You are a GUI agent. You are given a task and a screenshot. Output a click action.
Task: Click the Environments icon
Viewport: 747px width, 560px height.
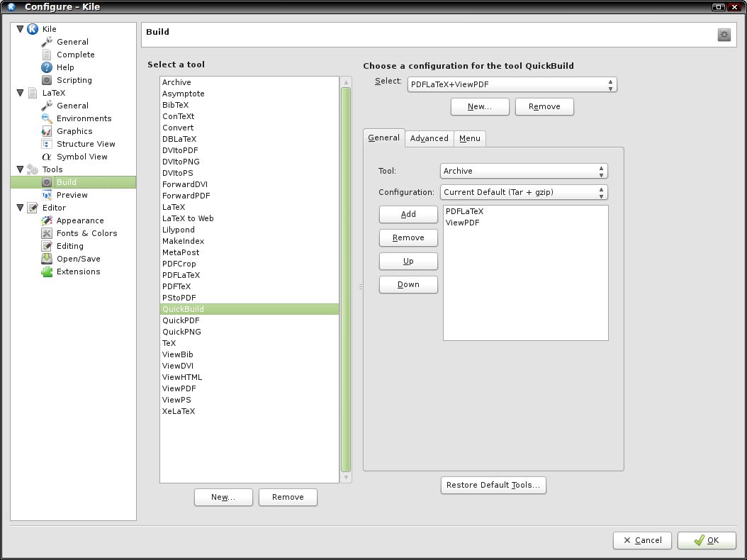[x=47, y=118]
